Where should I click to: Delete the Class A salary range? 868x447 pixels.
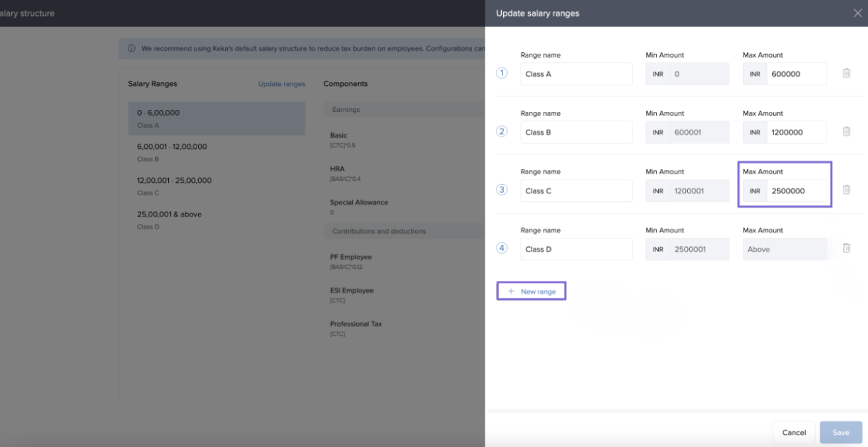tap(846, 74)
